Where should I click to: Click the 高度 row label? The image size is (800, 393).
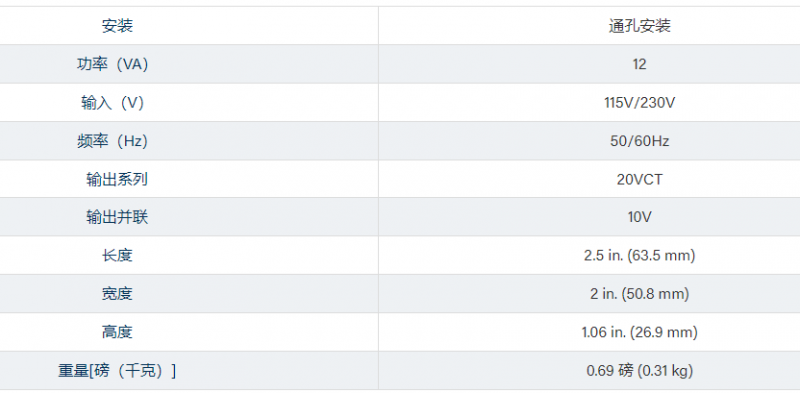click(x=117, y=332)
